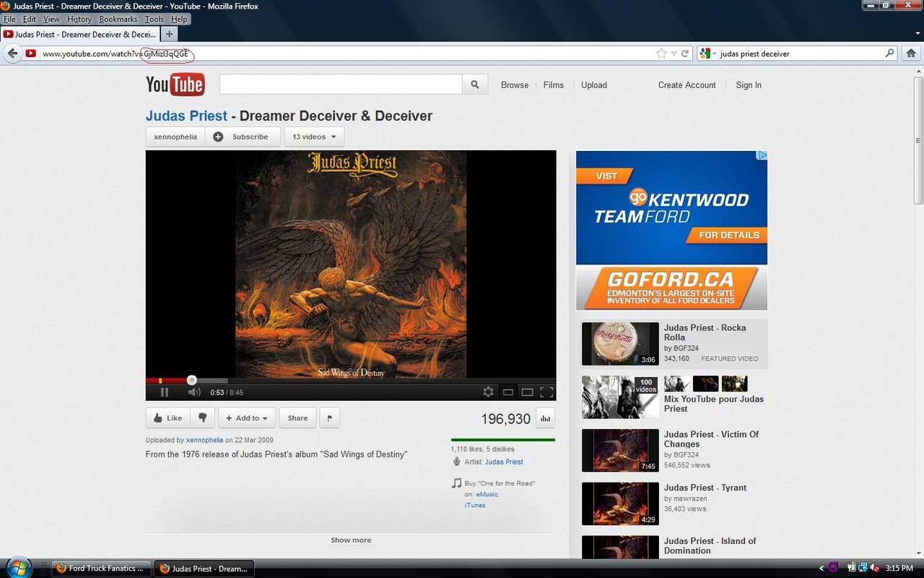The image size is (924, 578).
Task: Open video settings gear icon
Action: (x=489, y=392)
